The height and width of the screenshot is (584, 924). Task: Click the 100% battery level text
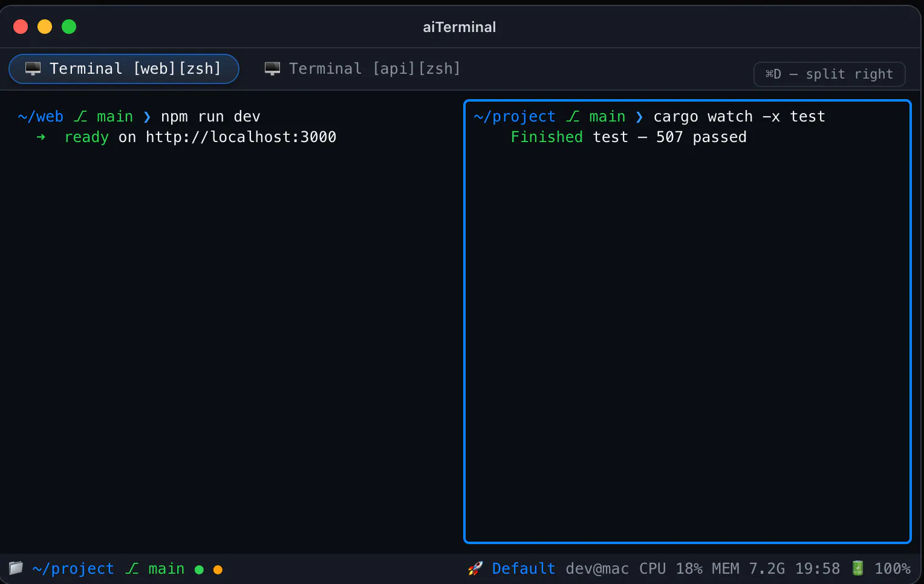coord(893,569)
